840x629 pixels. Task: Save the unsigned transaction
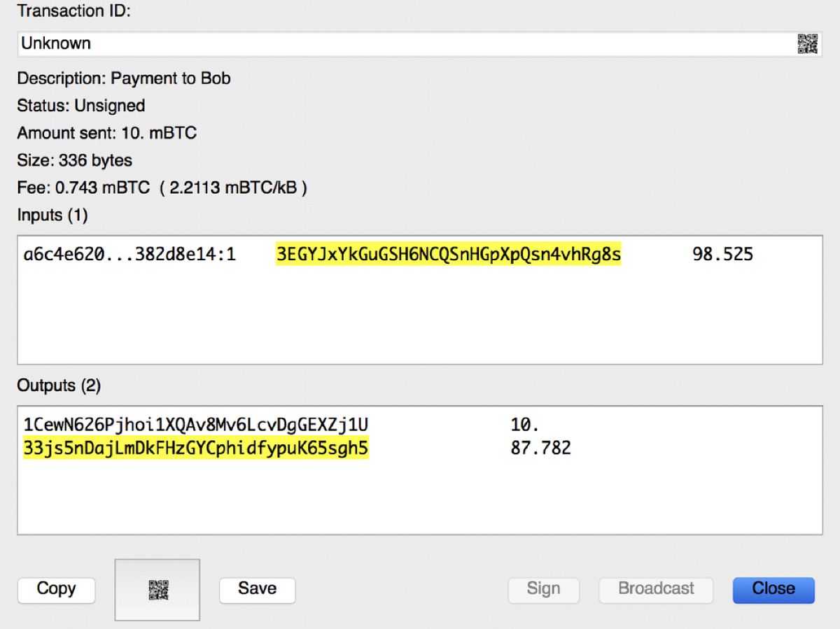[x=257, y=589]
